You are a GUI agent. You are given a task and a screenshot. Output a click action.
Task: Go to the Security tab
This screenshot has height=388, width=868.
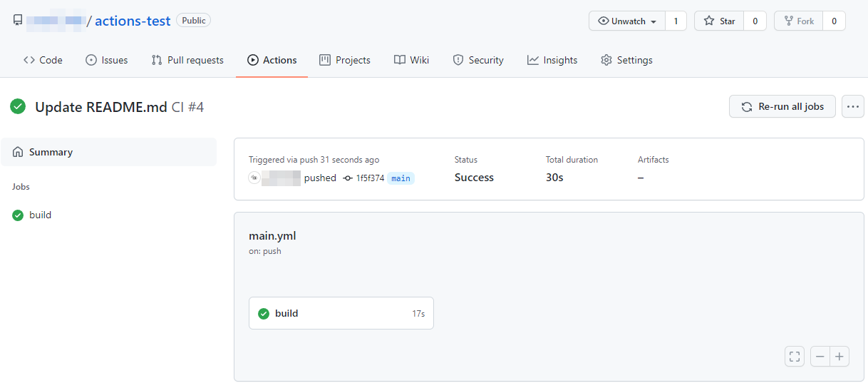click(x=478, y=60)
